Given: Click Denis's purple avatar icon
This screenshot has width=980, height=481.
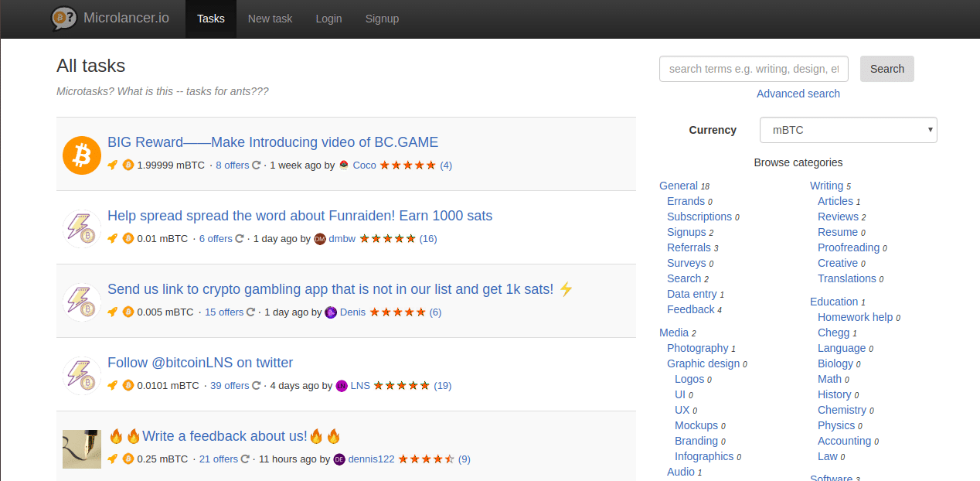Looking at the screenshot, I should coord(331,312).
